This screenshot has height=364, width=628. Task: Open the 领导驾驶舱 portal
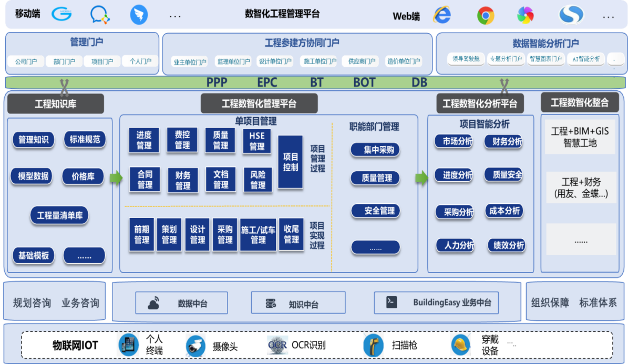[466, 59]
